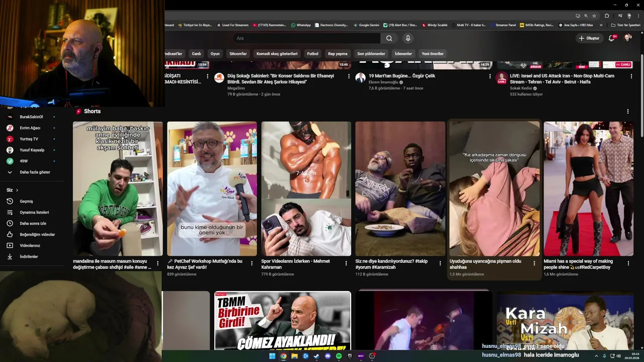
Task: Select the Son yüklenenler chip
Action: (371, 54)
